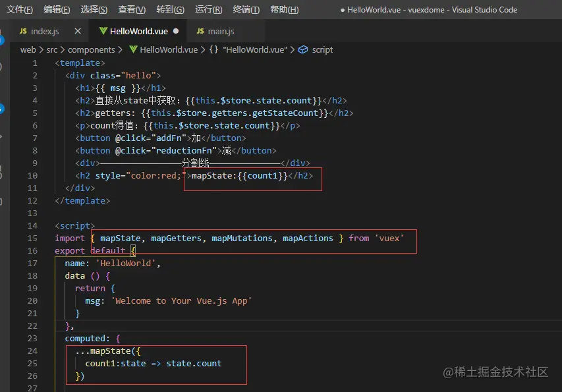Open the 转到(G) menu

(170, 10)
